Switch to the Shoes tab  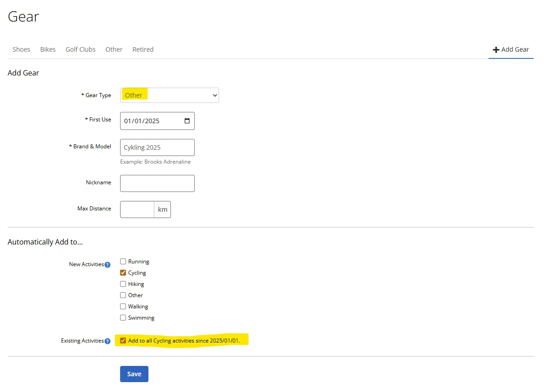pos(21,49)
